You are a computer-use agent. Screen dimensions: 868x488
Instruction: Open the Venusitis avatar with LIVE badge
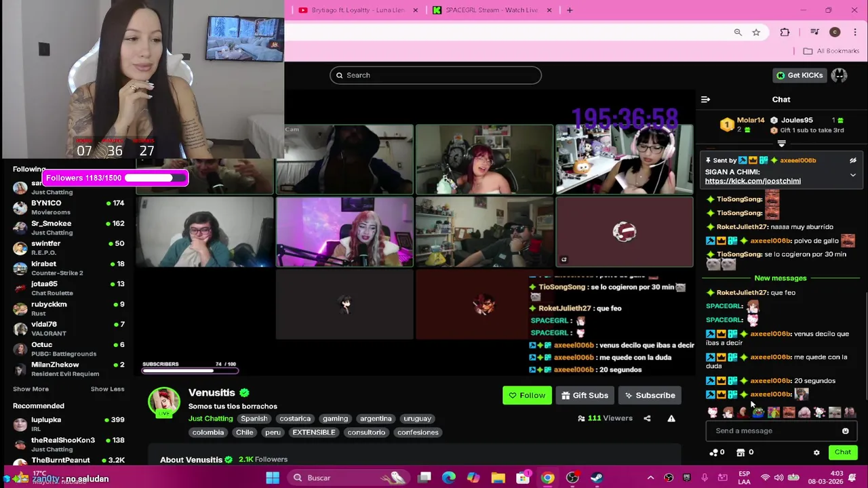pos(164,402)
